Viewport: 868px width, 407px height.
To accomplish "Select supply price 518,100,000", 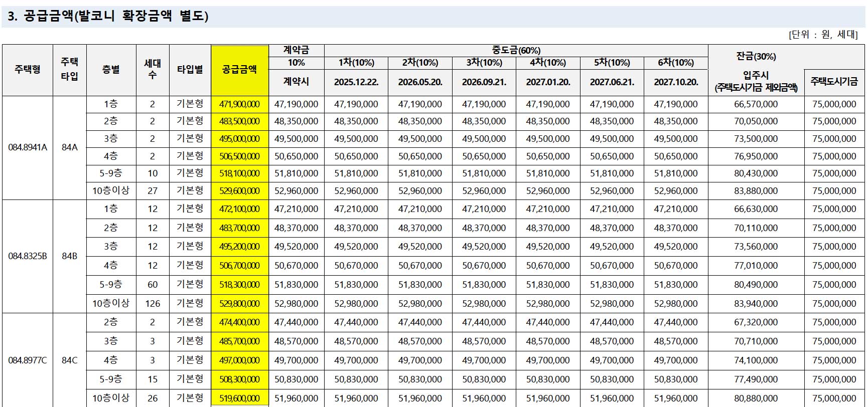I will click(x=240, y=173).
